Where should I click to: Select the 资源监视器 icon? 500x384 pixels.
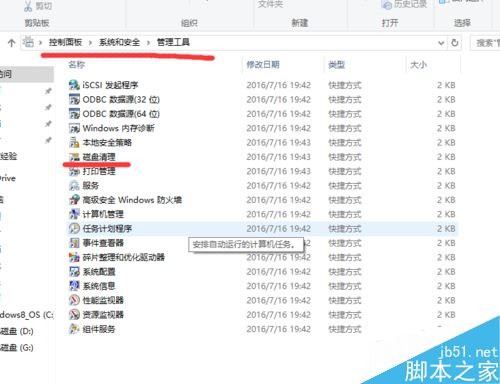coord(74,314)
